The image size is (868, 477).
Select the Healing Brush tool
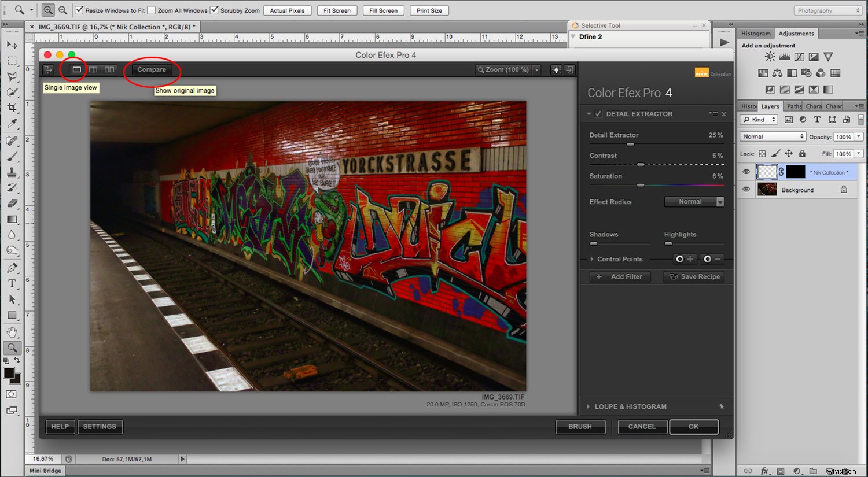[x=12, y=140]
